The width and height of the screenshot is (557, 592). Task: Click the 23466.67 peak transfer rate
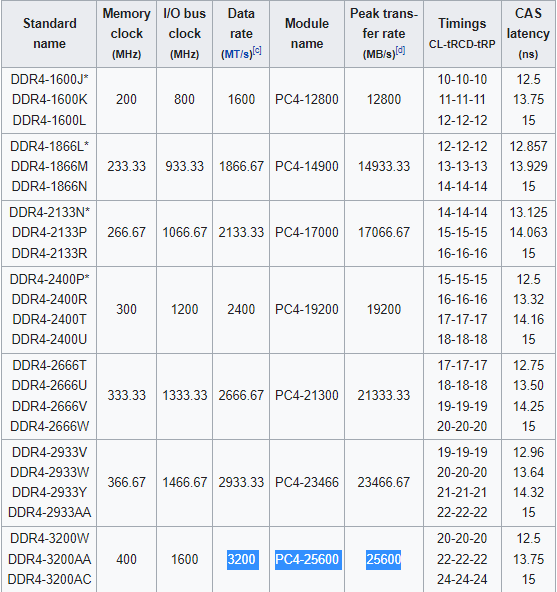[x=384, y=483]
